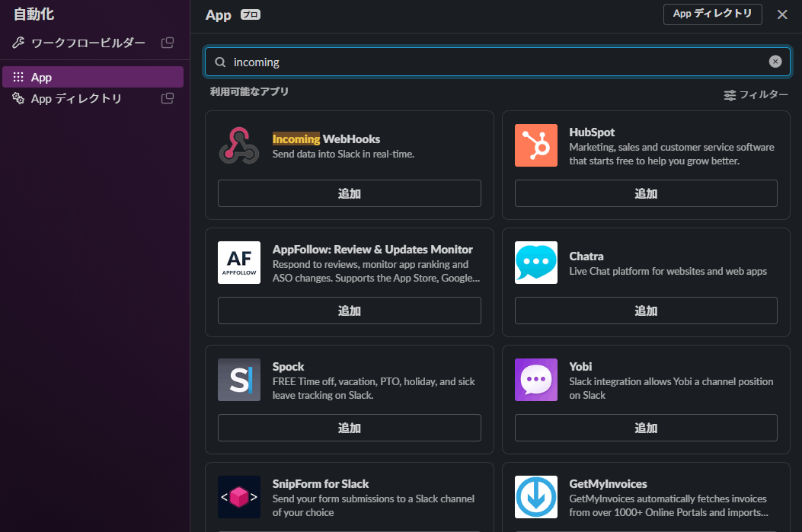This screenshot has height=532, width=802.
Task: Add the Spock app
Action: point(350,427)
